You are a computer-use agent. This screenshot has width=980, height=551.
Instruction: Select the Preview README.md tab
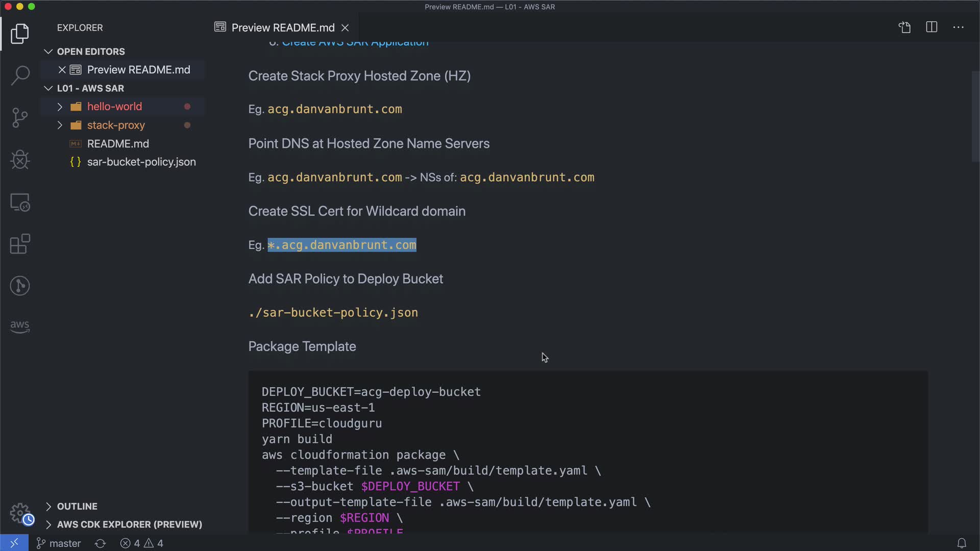point(283,28)
